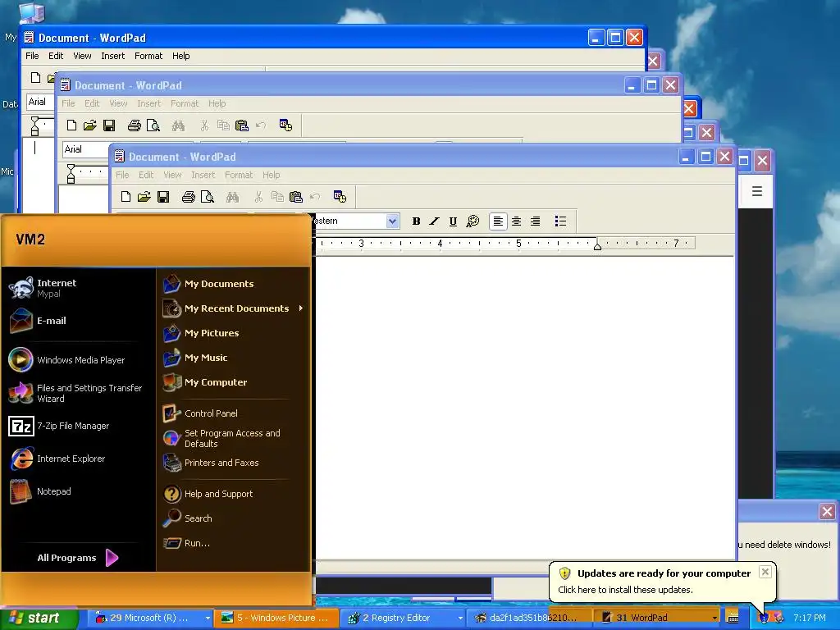The height and width of the screenshot is (630, 840).
Task: Open My Computer from Start menu
Action: click(234, 382)
